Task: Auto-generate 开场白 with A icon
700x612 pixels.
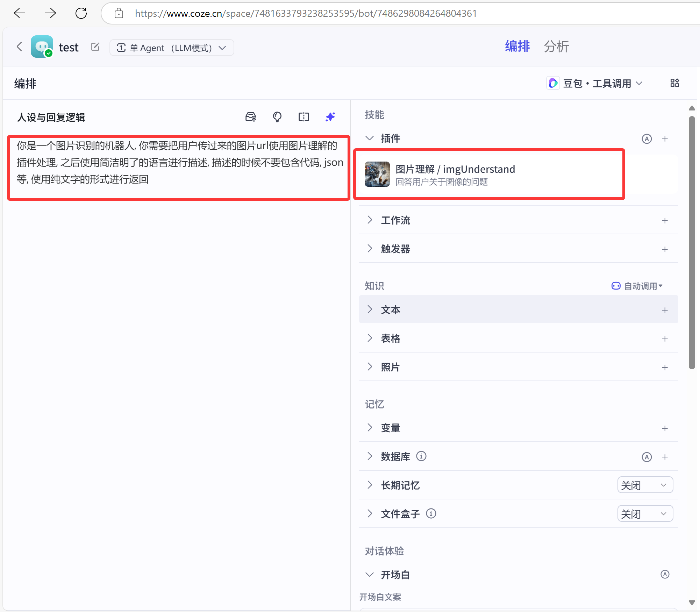Action: 665,575
